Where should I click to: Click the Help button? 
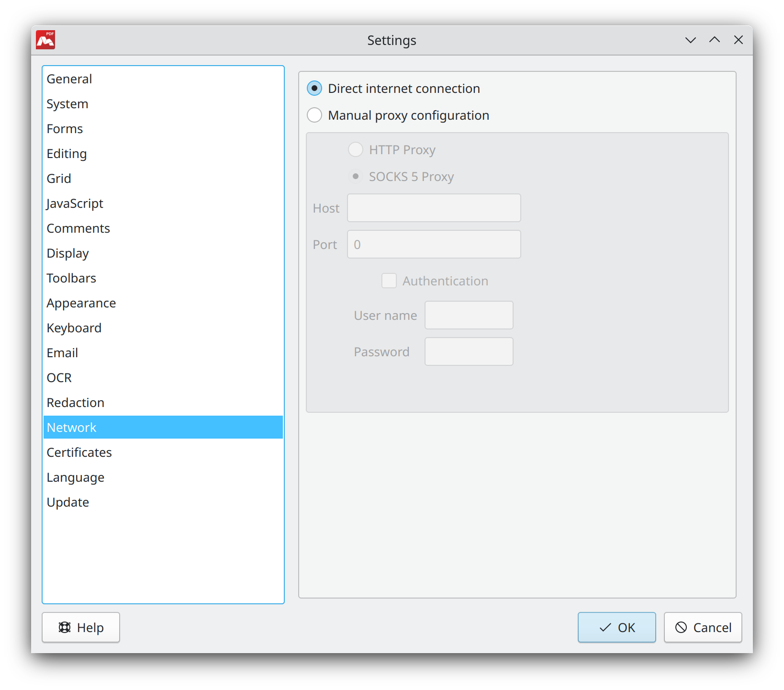[x=81, y=627]
